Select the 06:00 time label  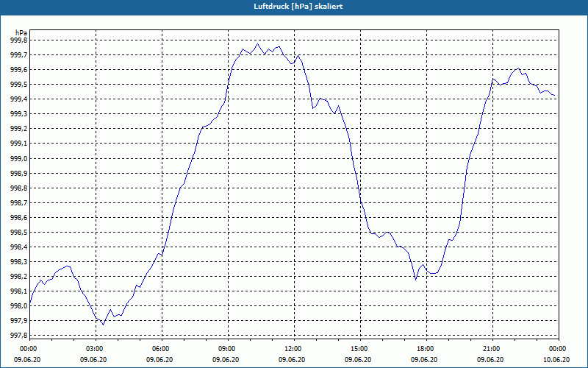159,349
